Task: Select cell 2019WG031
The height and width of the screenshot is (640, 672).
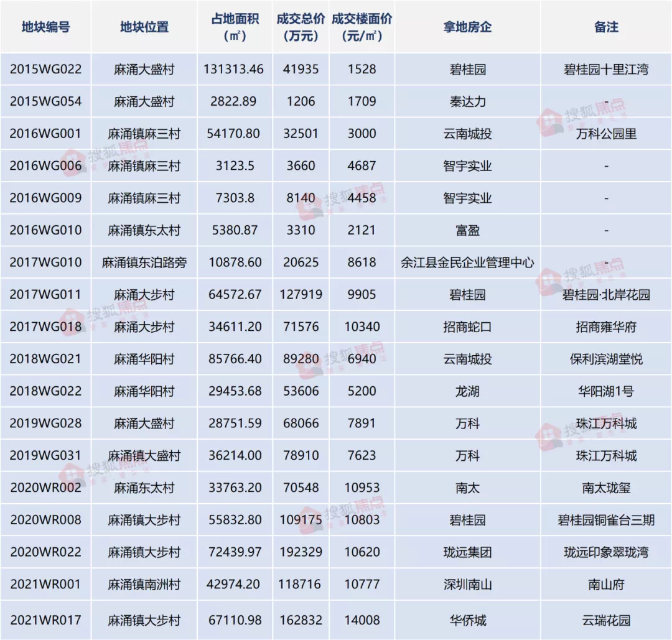Action: coord(46,455)
